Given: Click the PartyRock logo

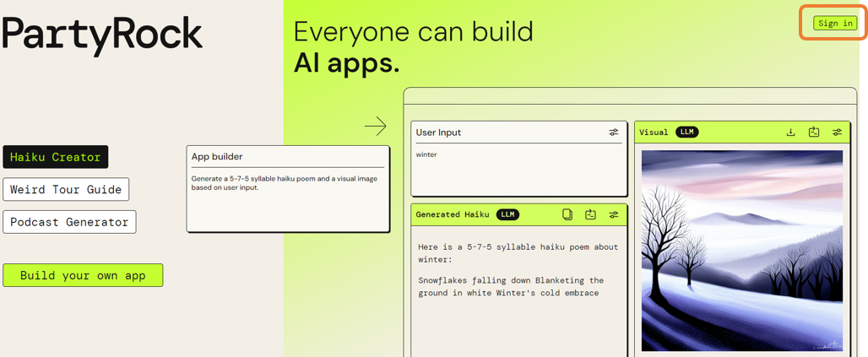Looking at the screenshot, I should 102,35.
